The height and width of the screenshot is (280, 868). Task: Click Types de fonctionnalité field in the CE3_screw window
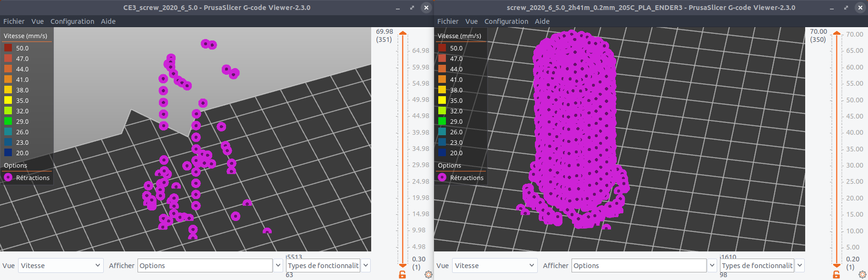pyautogui.click(x=324, y=266)
